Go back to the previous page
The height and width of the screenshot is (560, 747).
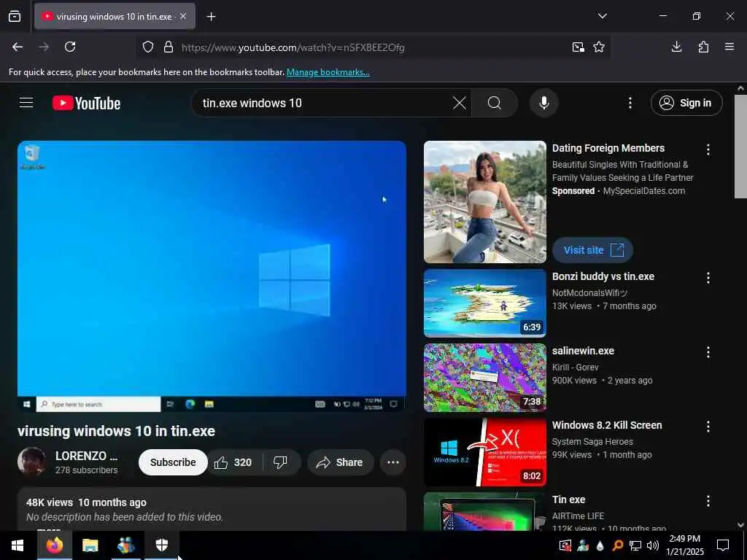click(18, 47)
